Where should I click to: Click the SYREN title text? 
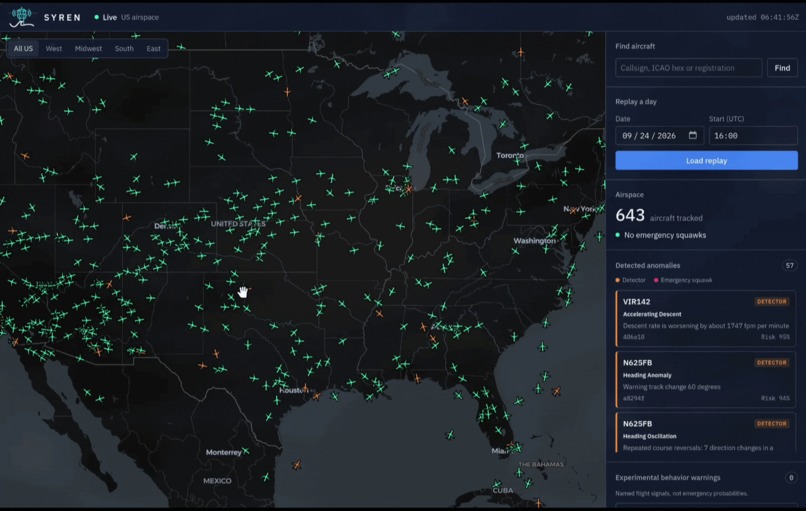[62, 17]
